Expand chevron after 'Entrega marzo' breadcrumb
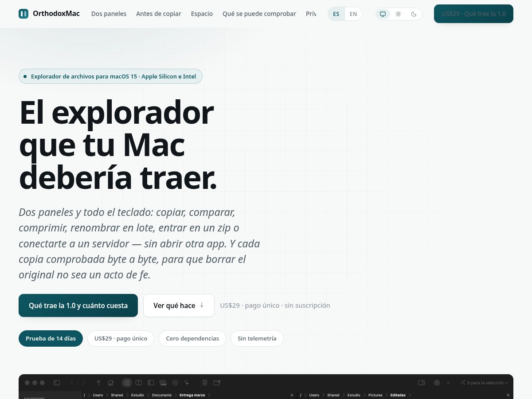 point(209,395)
